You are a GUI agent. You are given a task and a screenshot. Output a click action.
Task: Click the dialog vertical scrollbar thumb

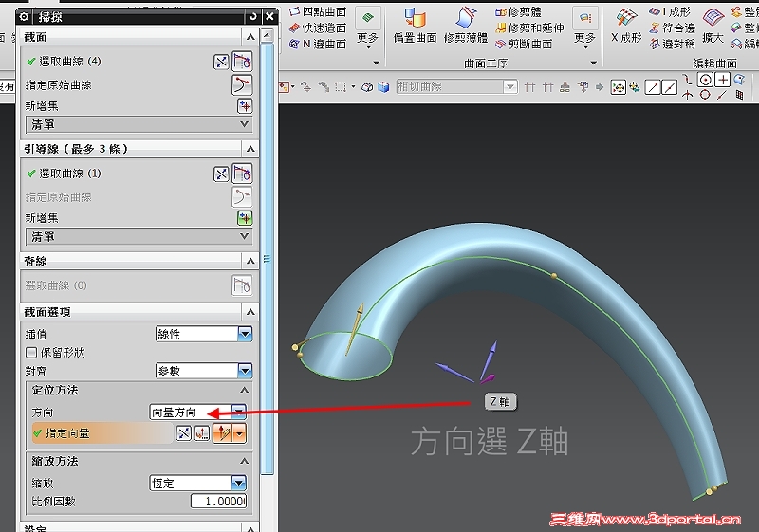pyautogui.click(x=267, y=259)
